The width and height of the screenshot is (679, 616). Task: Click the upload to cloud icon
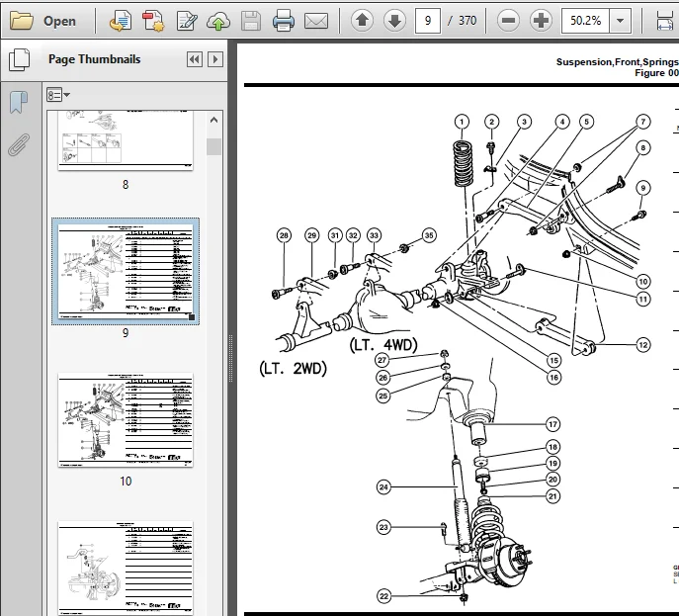(218, 21)
